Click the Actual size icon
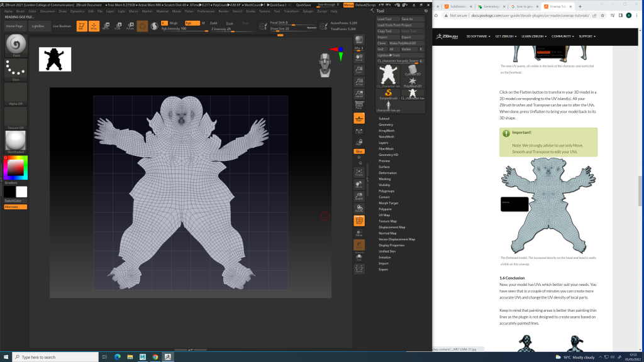The width and height of the screenshot is (644, 362). pyautogui.click(x=359, y=82)
